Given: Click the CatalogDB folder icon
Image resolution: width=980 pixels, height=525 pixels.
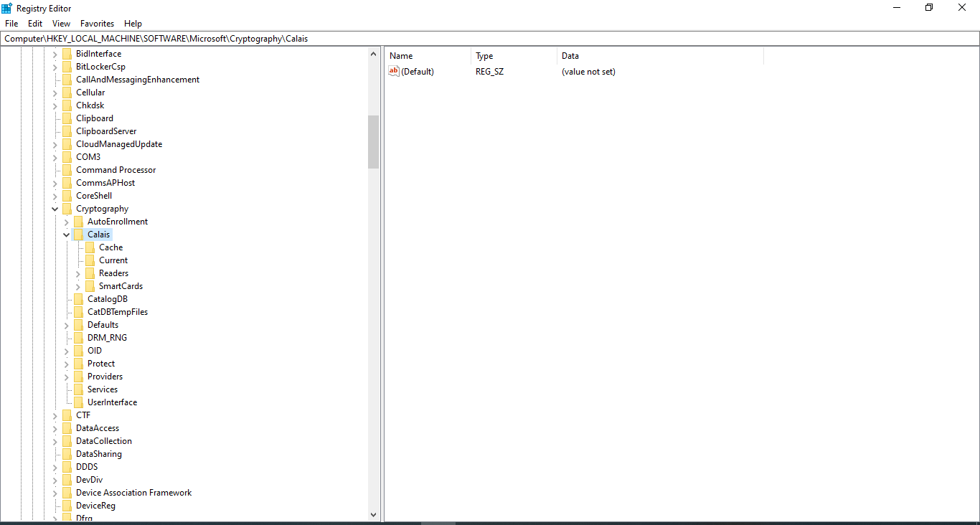Looking at the screenshot, I should click(x=79, y=299).
